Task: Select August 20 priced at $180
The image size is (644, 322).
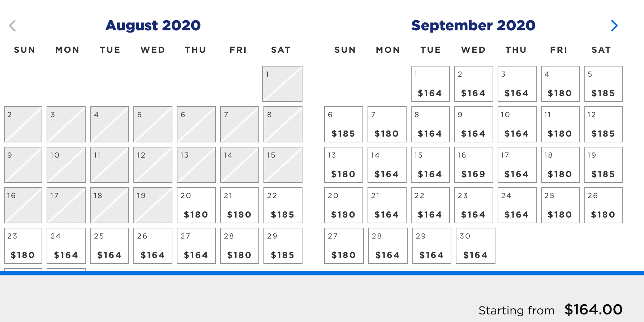Action: (196, 205)
